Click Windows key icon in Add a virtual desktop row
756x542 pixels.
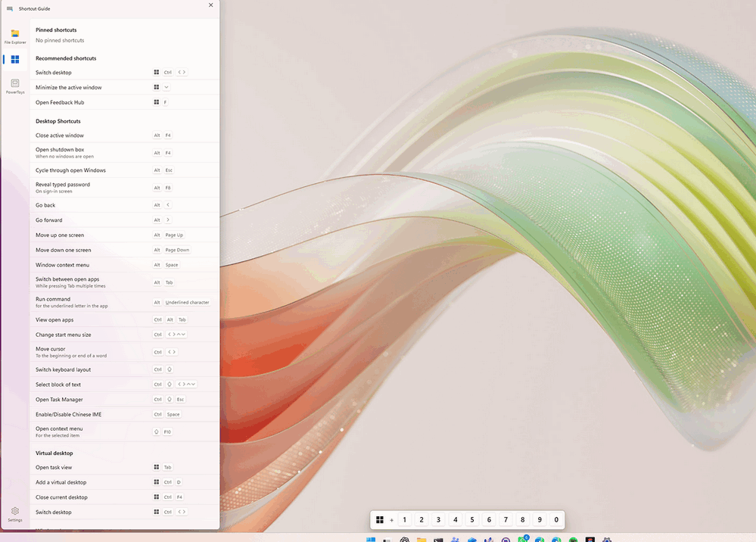click(x=156, y=482)
